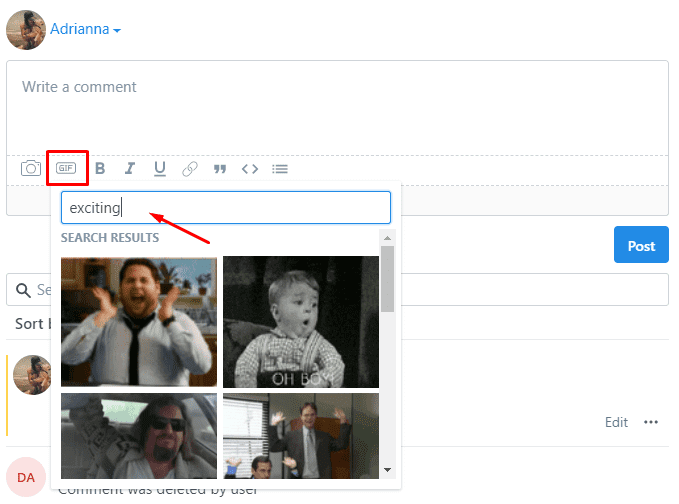Select the bearded man with sunglasses GIF

139,436
